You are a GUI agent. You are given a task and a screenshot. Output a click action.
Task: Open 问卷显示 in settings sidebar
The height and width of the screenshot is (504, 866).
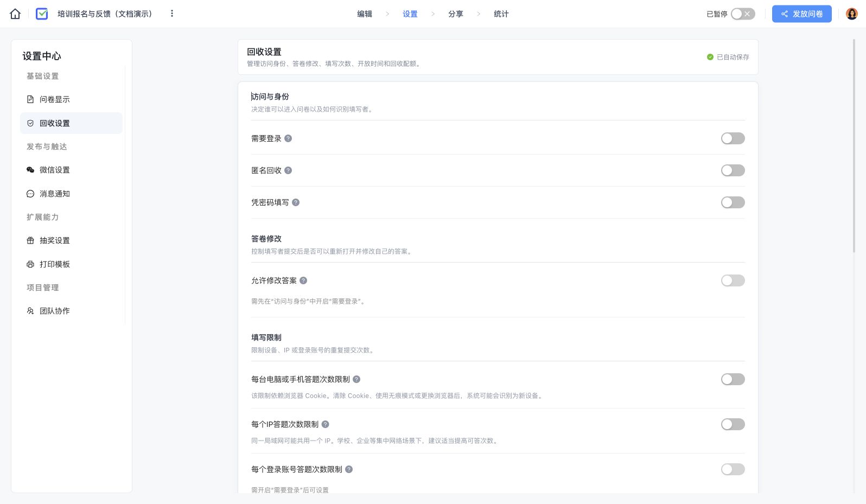[71, 99]
